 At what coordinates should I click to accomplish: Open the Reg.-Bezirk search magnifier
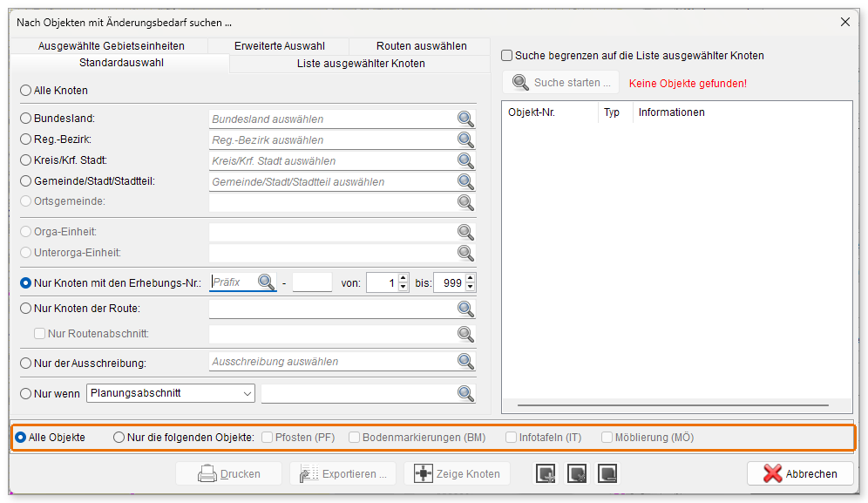(465, 139)
